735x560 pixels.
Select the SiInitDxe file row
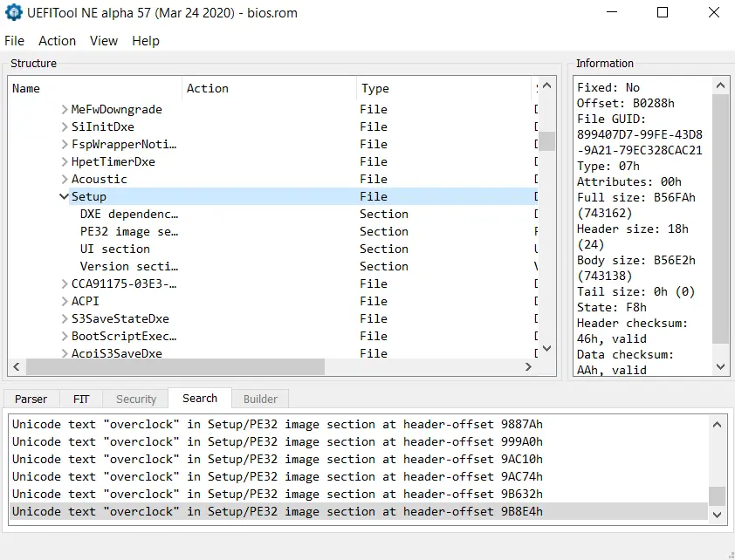pos(273,126)
